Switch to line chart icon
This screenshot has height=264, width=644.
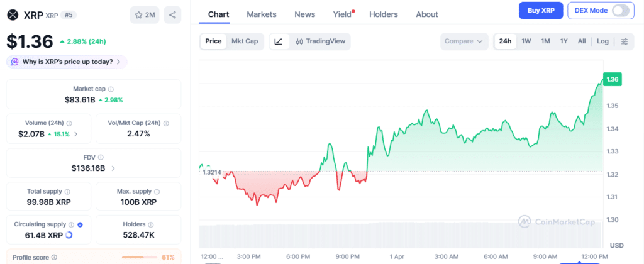click(x=279, y=41)
